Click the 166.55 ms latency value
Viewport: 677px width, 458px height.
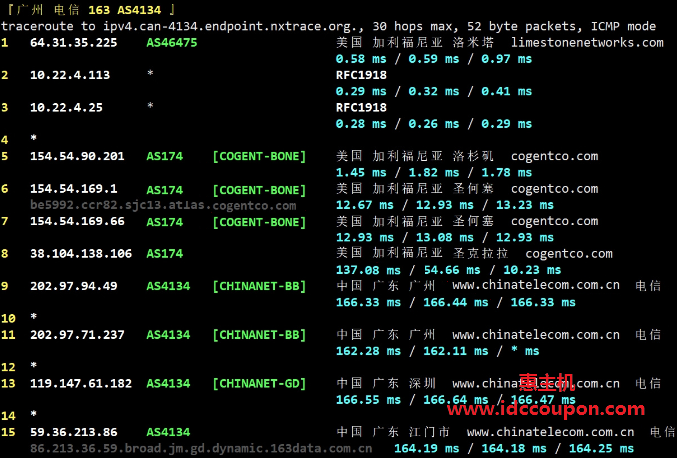pyautogui.click(x=368, y=400)
